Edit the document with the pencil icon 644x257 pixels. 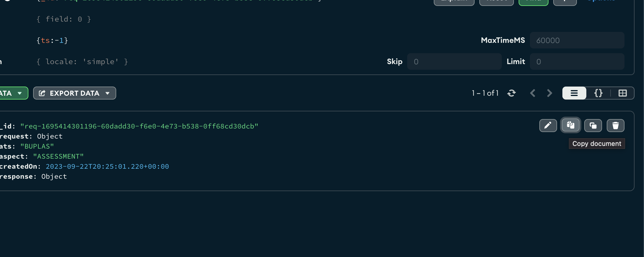(548, 126)
